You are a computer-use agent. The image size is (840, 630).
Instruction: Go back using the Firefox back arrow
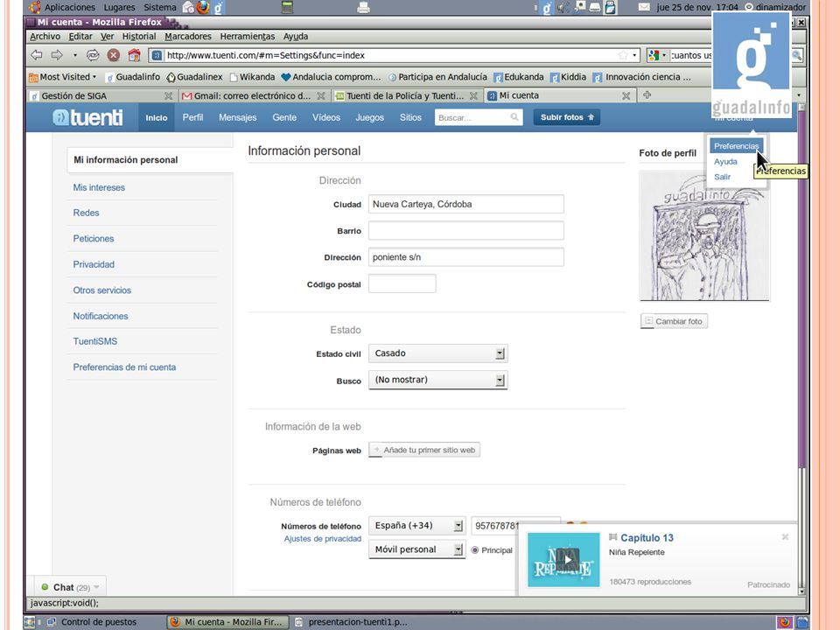(37, 54)
